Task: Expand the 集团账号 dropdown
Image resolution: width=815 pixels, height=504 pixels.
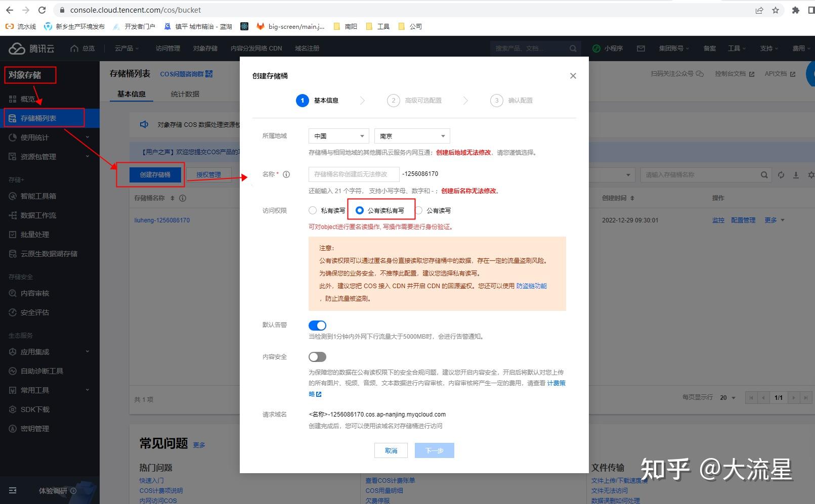Action: pos(674,49)
